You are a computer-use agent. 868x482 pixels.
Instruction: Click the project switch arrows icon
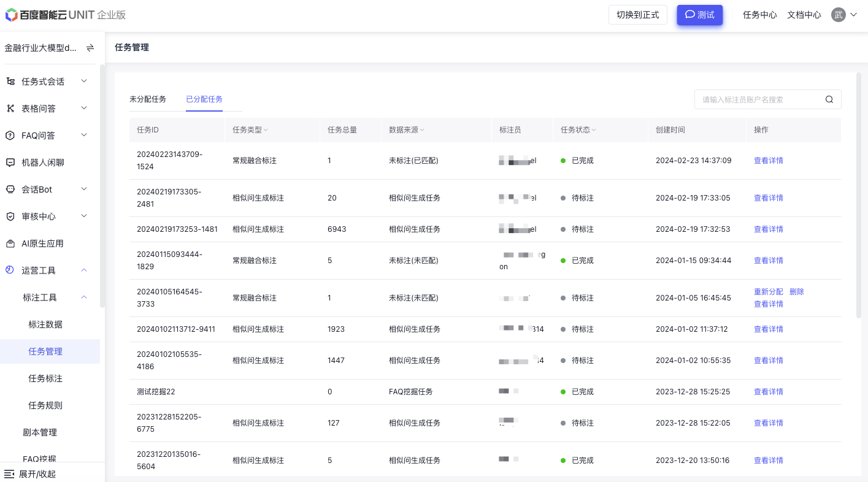point(90,48)
